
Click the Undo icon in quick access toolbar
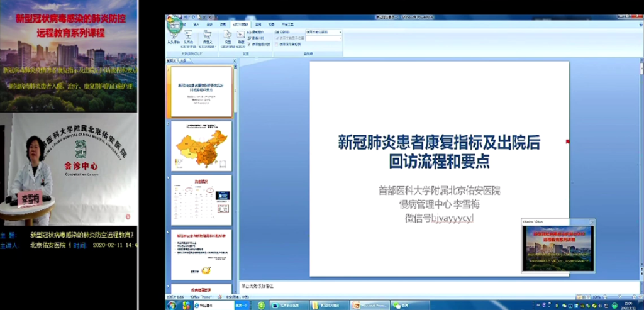186,17
